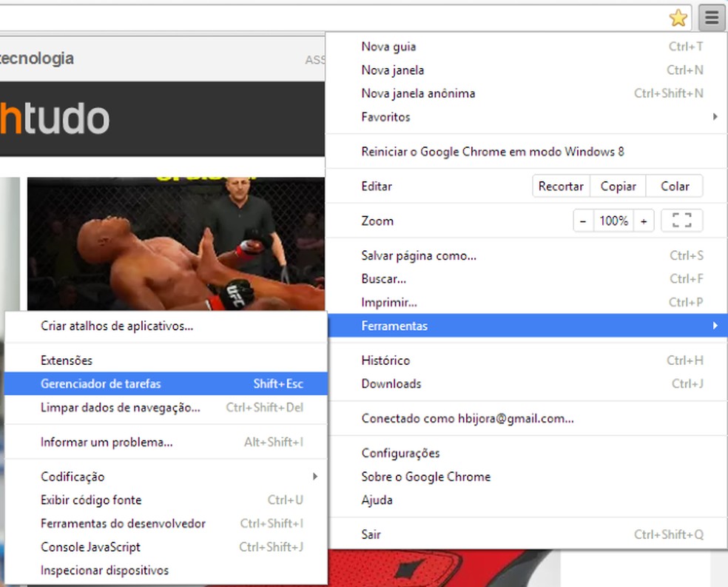This screenshot has width=728, height=587.
Task: Click the Recortar button
Action: [x=561, y=186]
